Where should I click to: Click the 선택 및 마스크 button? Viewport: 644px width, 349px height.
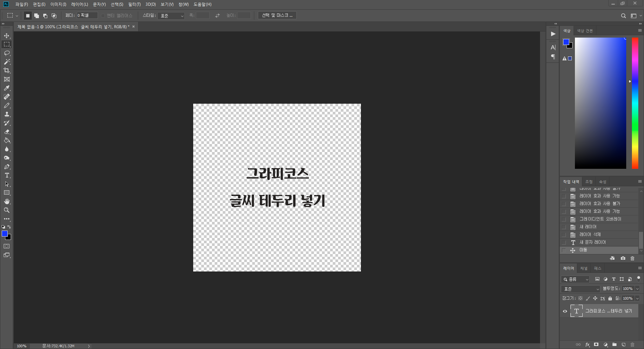coord(277,15)
